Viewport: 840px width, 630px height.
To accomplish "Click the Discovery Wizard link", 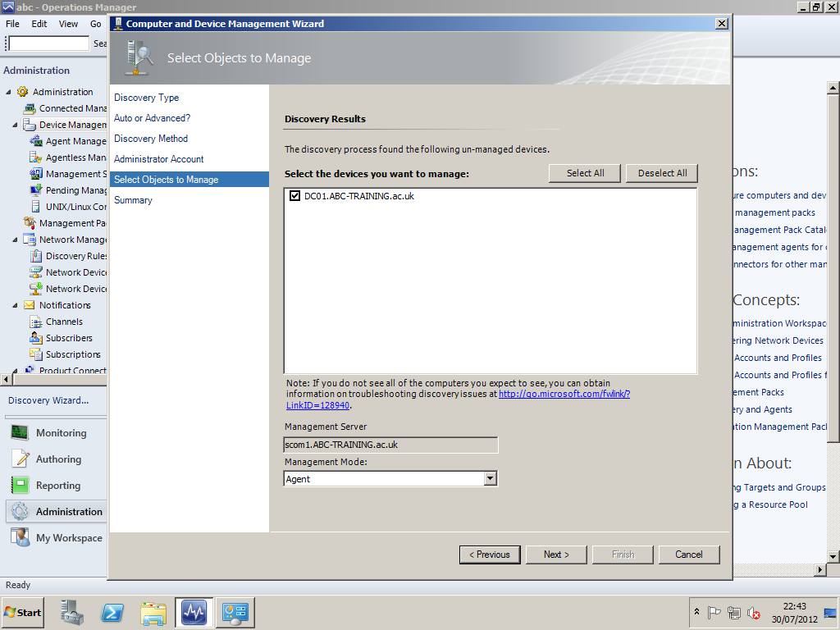I will click(x=48, y=400).
